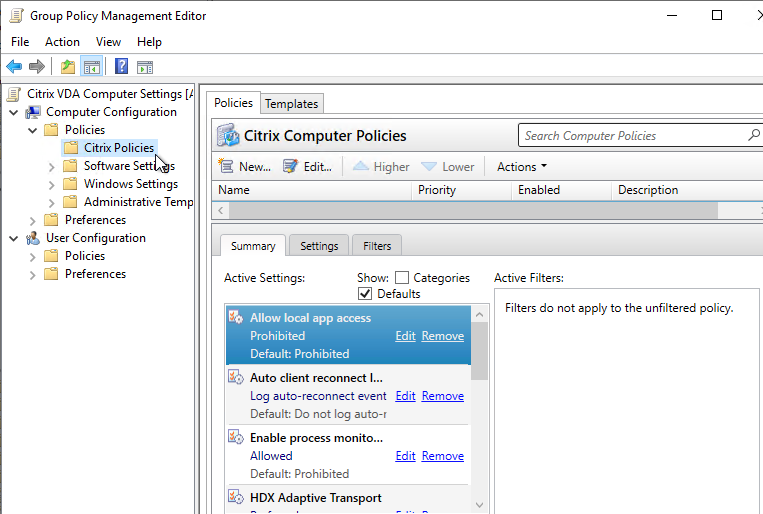Click the New policy toolbar button
The height and width of the screenshot is (514, 763).
244,166
